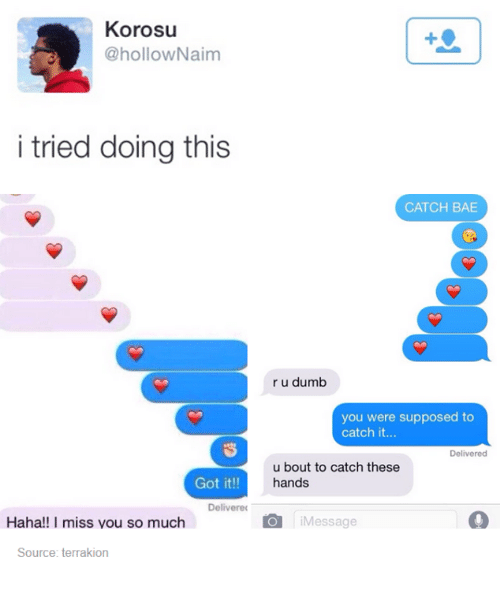Image resolution: width=500 pixels, height=590 pixels.
Task: Click into the iMessage input field
Action: 375,520
